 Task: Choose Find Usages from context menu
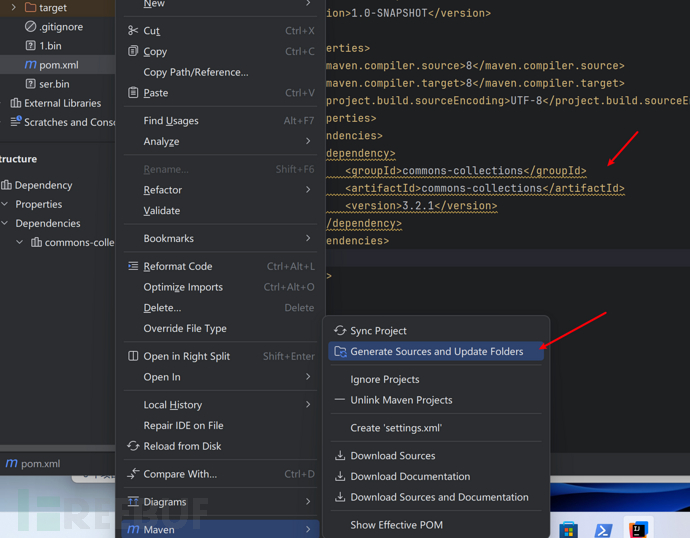pyautogui.click(x=171, y=121)
